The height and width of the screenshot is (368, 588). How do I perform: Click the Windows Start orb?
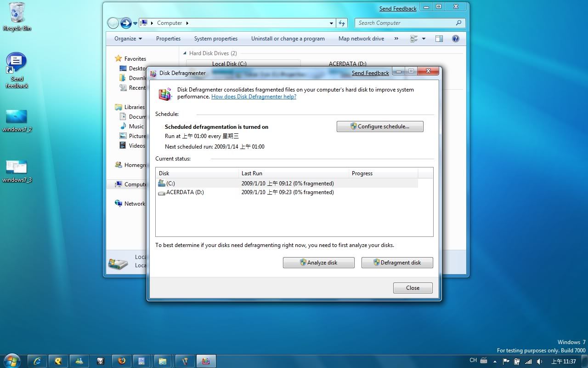click(11, 360)
